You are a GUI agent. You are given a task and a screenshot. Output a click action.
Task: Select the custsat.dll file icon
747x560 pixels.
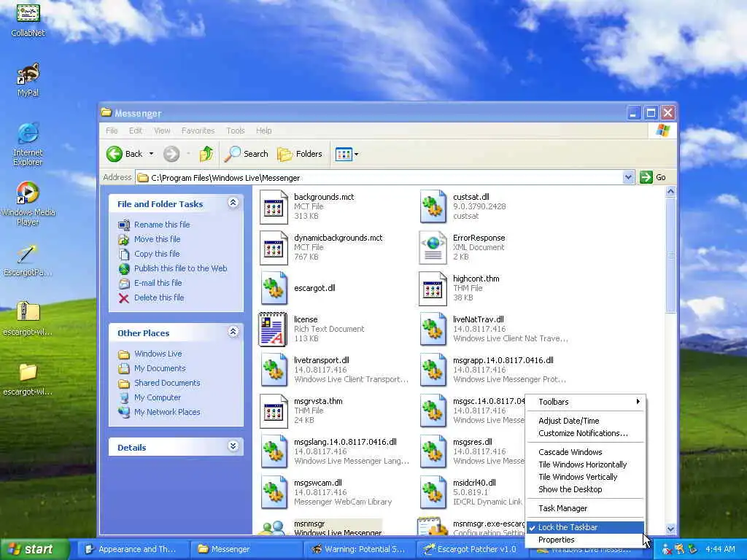pyautogui.click(x=433, y=206)
